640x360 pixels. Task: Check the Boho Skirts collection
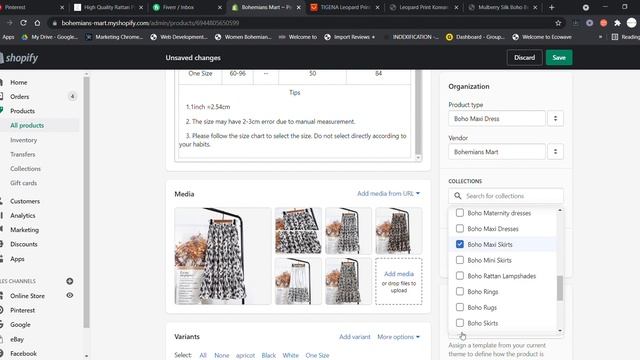pos(460,322)
